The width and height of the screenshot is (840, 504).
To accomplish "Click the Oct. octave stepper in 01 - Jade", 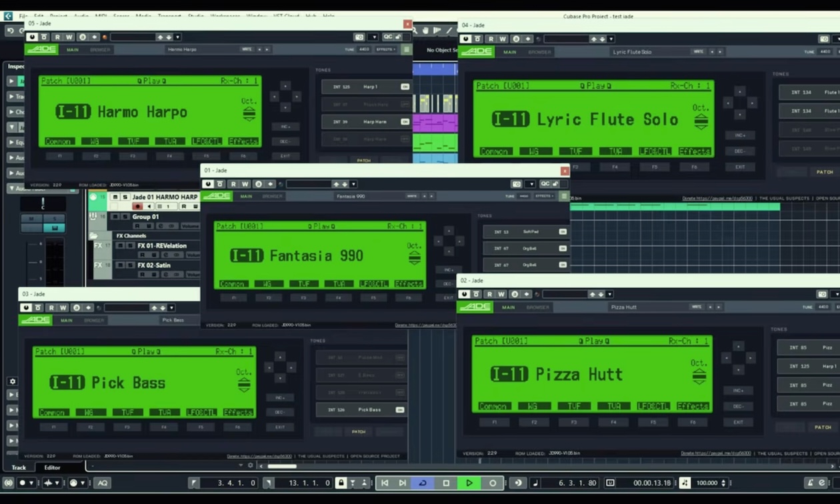I will [x=414, y=257].
